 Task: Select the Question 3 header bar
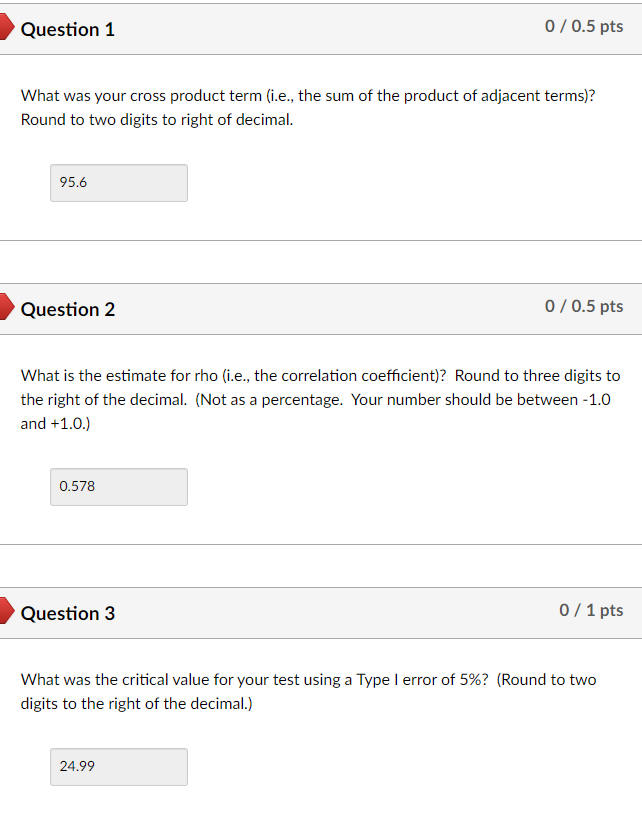pos(320,614)
